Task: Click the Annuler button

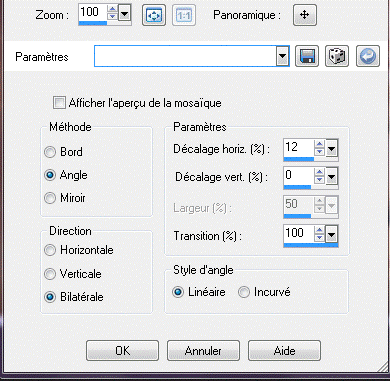Action: point(203,351)
